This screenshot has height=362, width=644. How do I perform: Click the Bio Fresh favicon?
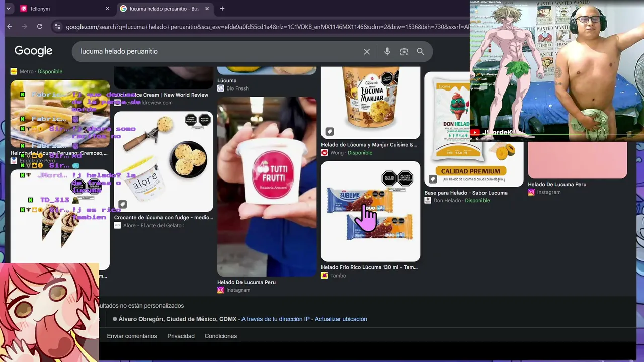pyautogui.click(x=221, y=88)
